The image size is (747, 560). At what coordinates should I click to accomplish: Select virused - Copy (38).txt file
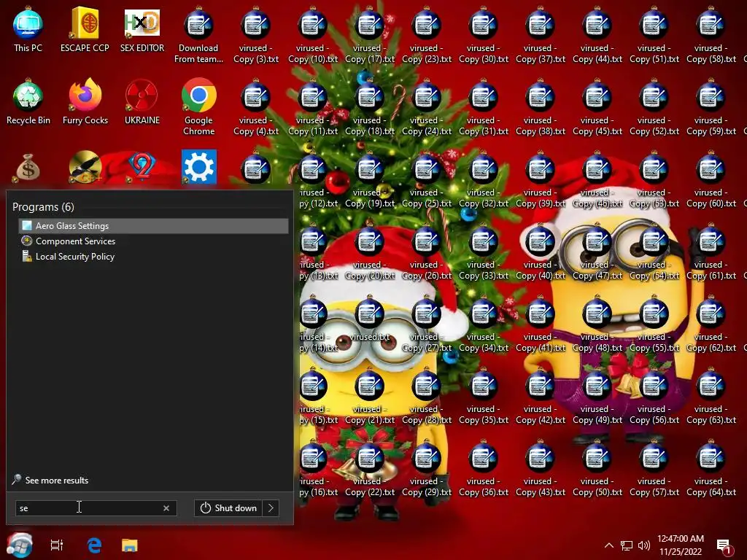pyautogui.click(x=541, y=107)
